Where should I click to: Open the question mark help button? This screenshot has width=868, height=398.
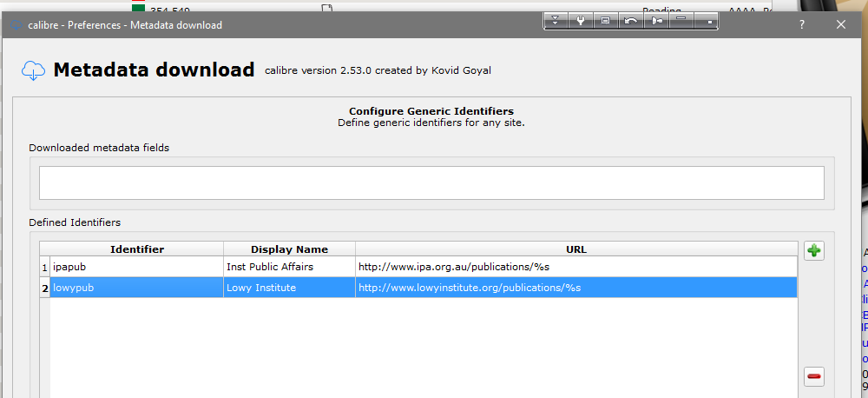pyautogui.click(x=801, y=24)
